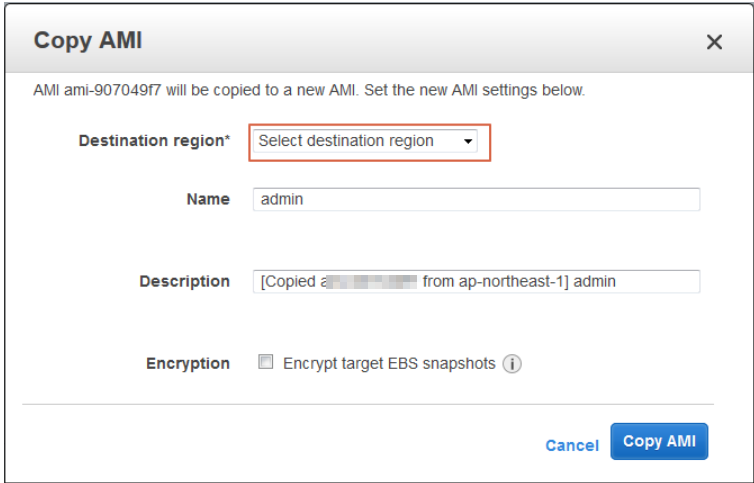Close the Copy AMI dialog with X
Screen dimensions: 754x483
coord(714,42)
